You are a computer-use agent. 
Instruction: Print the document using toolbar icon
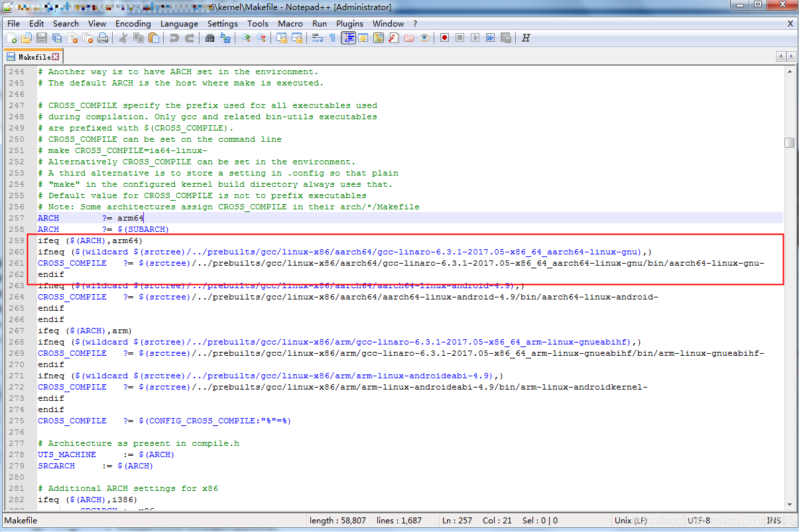[x=103, y=38]
